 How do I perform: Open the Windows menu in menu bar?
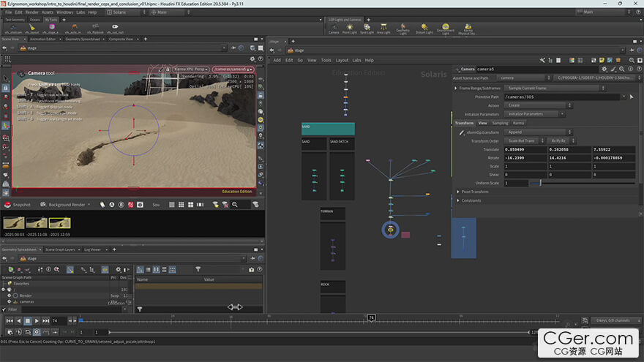pos(64,12)
